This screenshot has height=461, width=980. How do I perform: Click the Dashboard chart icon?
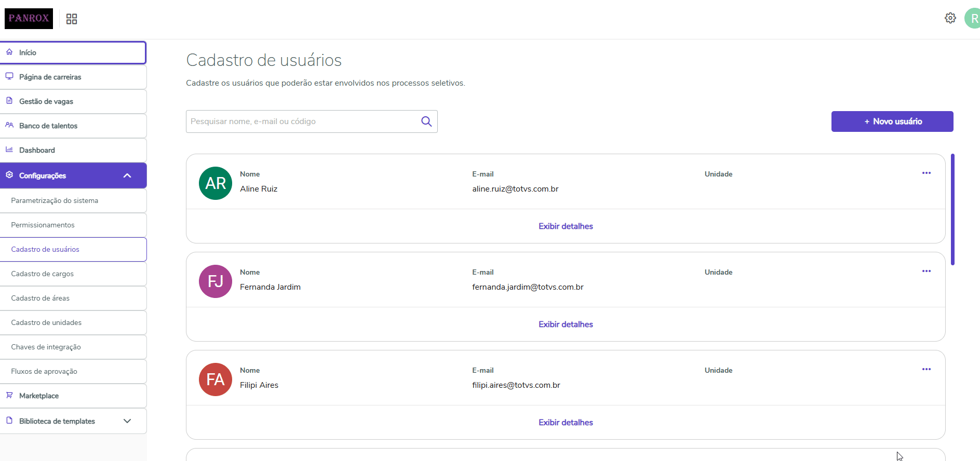click(x=9, y=150)
